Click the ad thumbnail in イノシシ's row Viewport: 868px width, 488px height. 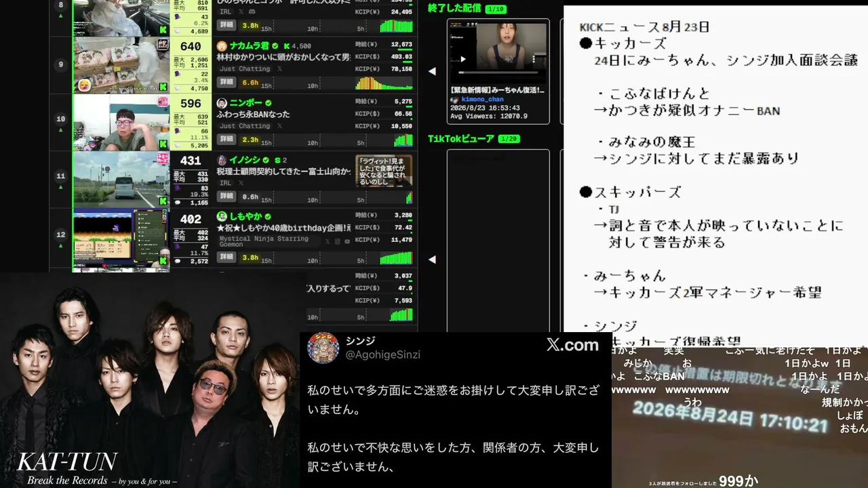(383, 171)
